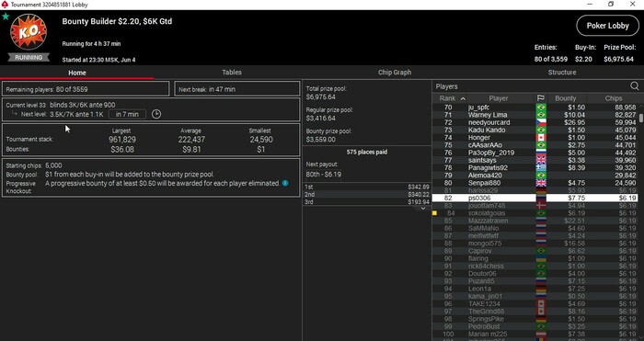Click the 'in 7 min' next level box
The width and height of the screenshot is (644, 341).
127,114
